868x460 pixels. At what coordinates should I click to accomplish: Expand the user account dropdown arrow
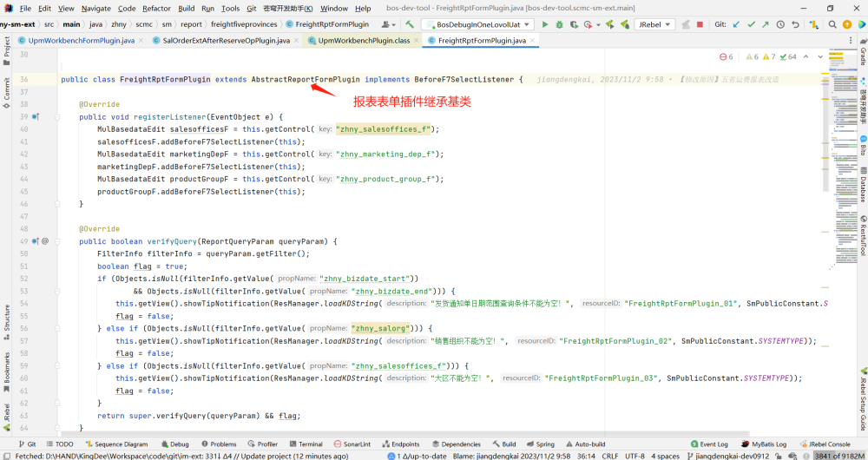[x=393, y=25]
